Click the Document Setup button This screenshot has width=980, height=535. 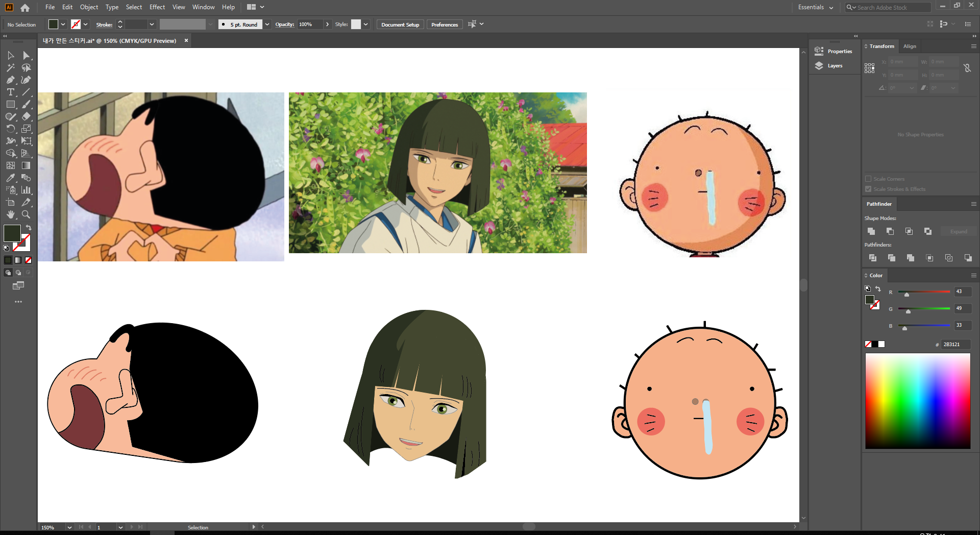(400, 25)
